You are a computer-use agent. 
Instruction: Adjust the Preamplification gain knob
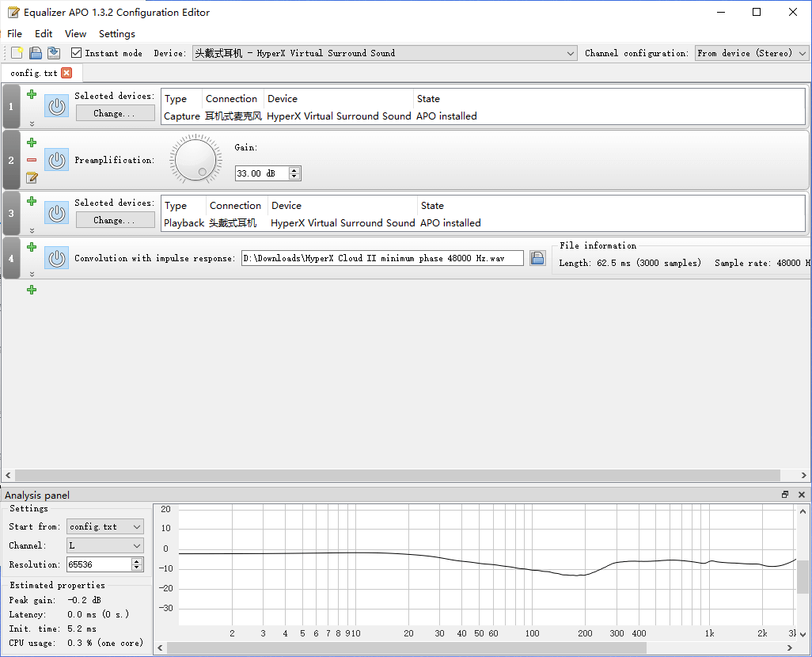195,159
